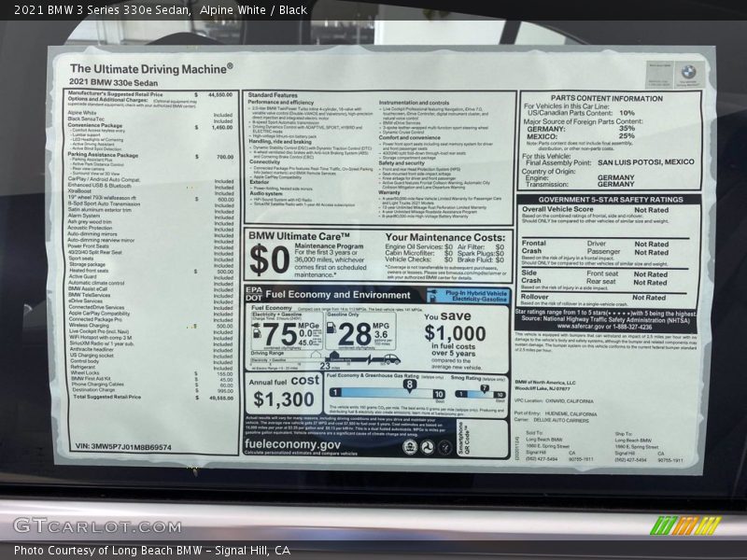Click 'SAN LUIS POTOSI, MEXICO' assembly point
Viewport: 747px width, 560px height.
(x=646, y=161)
